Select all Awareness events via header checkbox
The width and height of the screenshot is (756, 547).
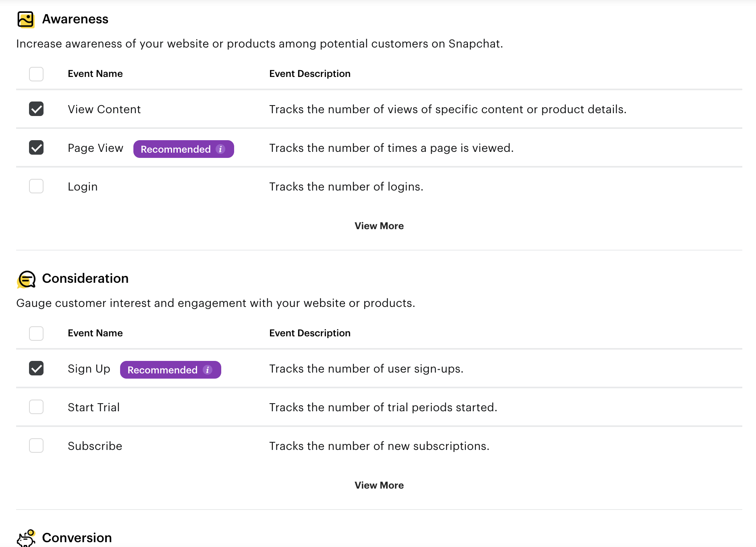[36, 74]
